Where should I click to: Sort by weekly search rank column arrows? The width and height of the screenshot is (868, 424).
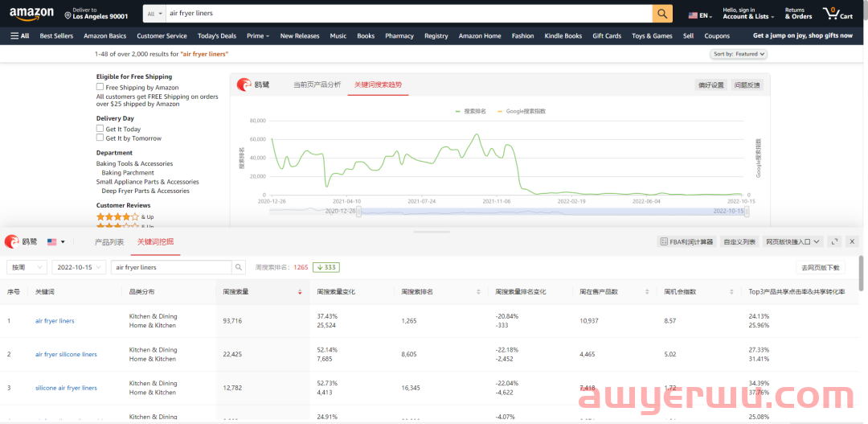pyautogui.click(x=478, y=291)
